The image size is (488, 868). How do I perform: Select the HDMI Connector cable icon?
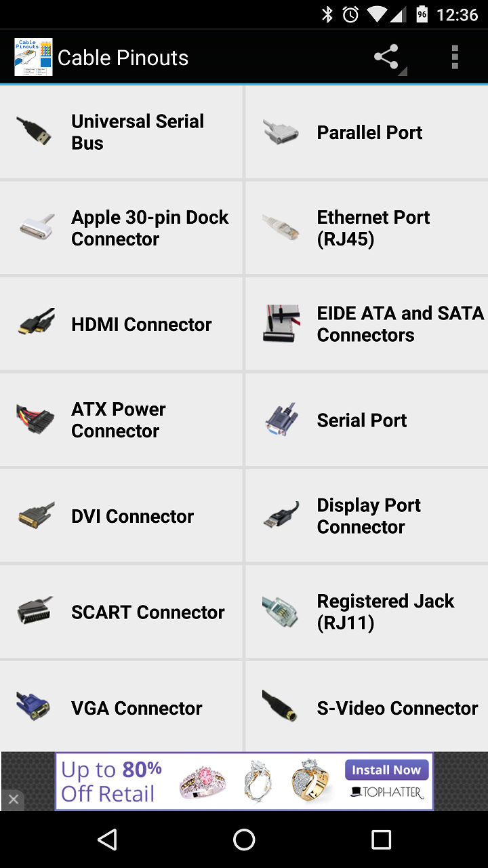click(34, 323)
